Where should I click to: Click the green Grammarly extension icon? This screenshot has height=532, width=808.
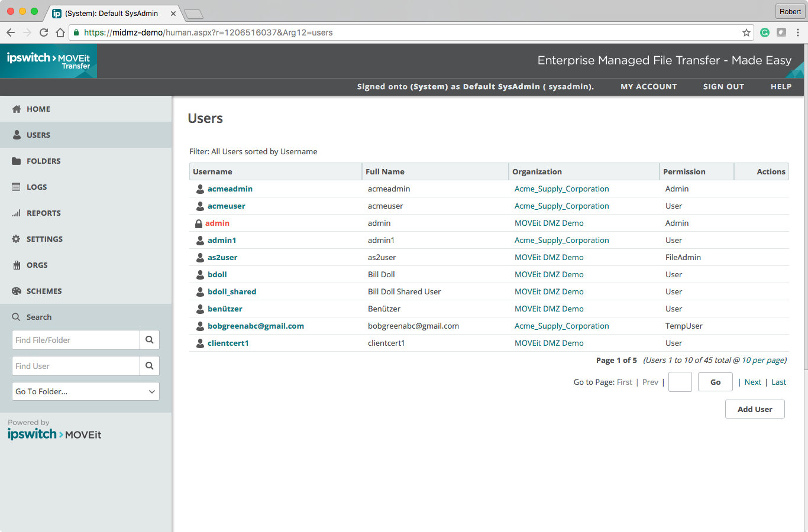click(x=765, y=33)
